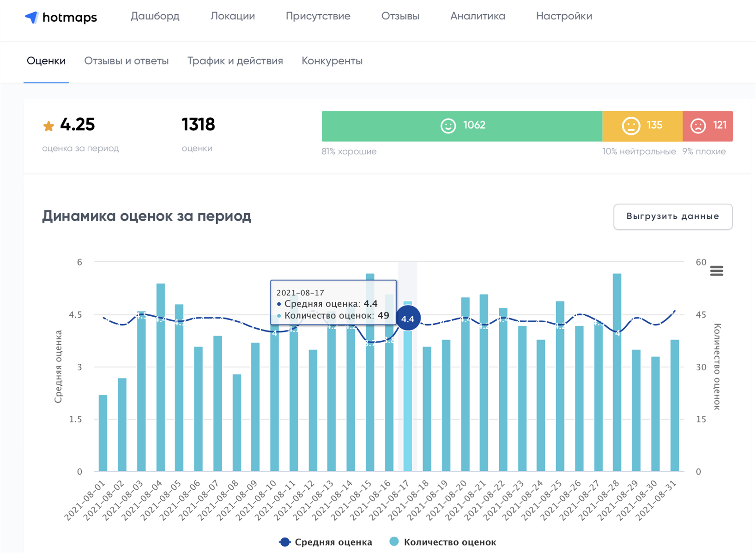Toggle the Количество оценок legend item

[x=450, y=541]
